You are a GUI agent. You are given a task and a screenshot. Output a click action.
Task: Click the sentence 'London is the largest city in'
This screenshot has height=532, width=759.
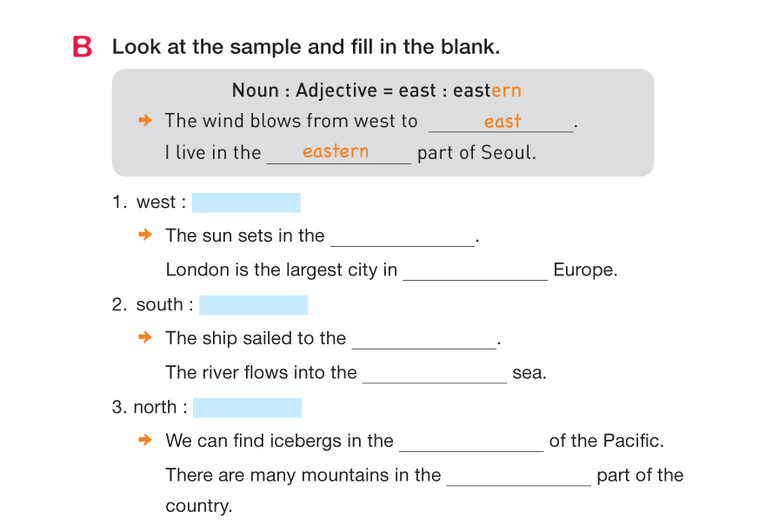point(282,269)
